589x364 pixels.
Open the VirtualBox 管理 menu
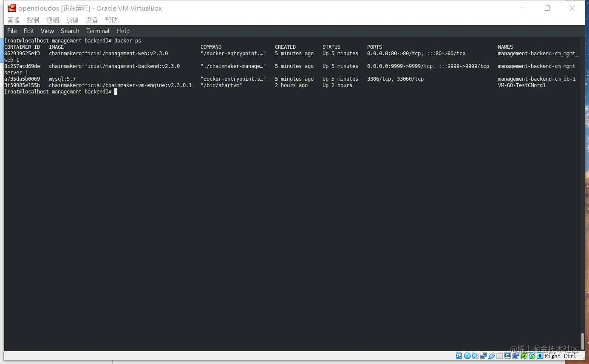(x=14, y=20)
